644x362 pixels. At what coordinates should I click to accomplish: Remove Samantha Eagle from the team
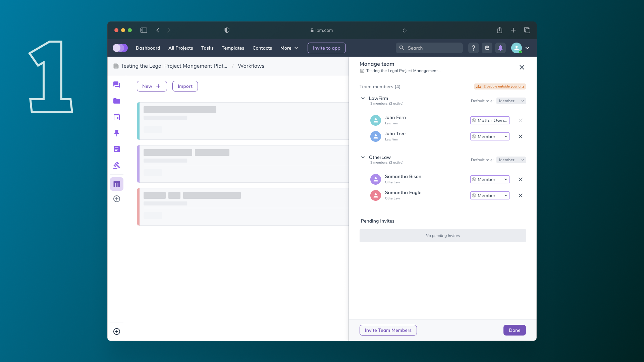point(521,195)
